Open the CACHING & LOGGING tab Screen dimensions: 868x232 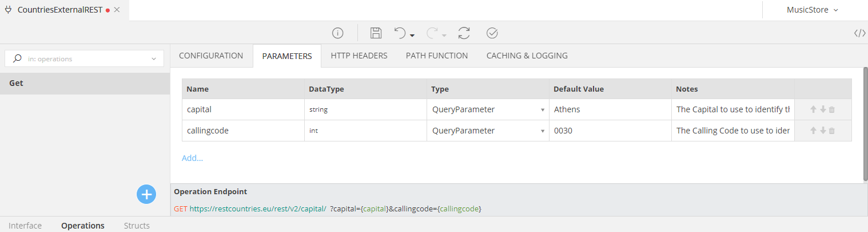527,56
